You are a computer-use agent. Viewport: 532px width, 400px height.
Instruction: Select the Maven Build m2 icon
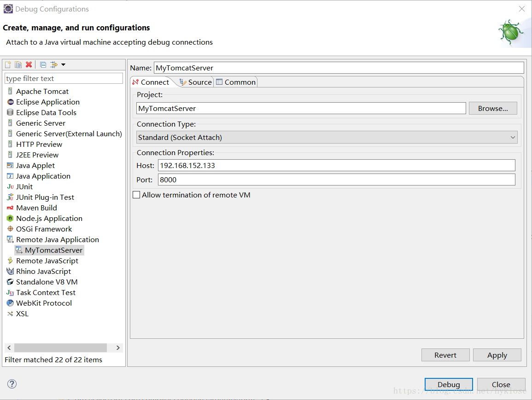(x=10, y=208)
